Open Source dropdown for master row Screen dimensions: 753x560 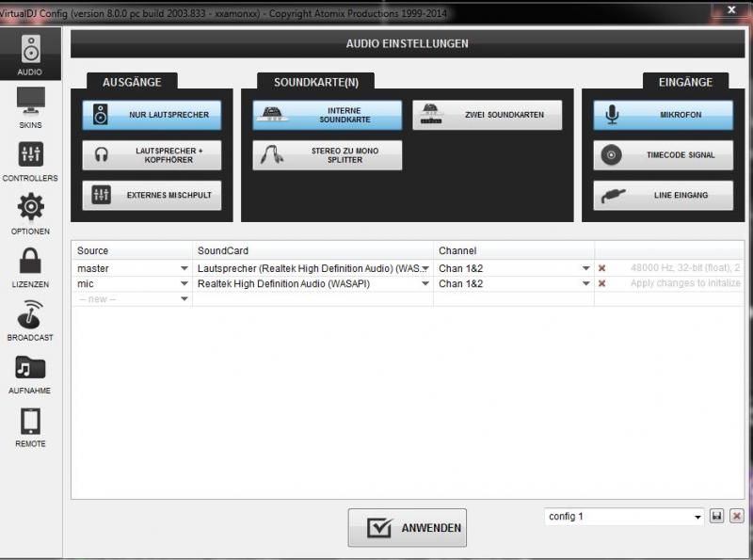(184, 268)
